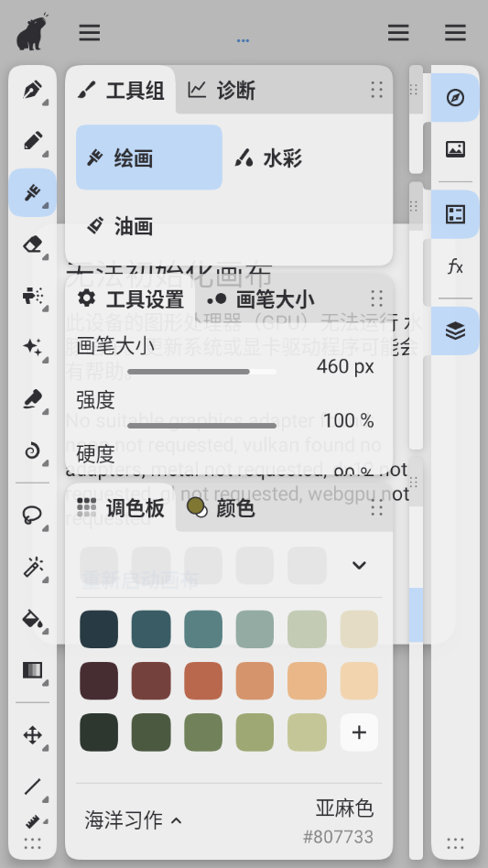Open the first hamburger menu on the top right
This screenshot has width=488, height=868.
coord(397,33)
